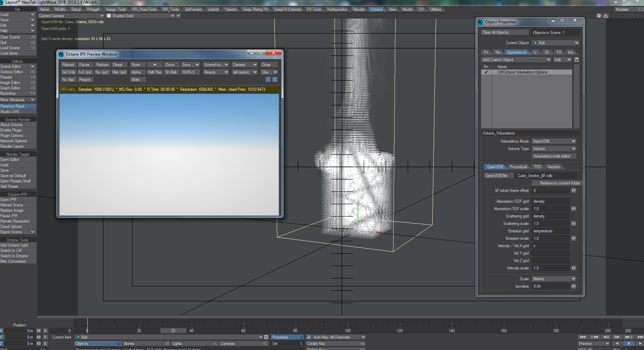This screenshot has height=350, width=644.
Task: Open Scale Meters dropdown
Action: 554,279
